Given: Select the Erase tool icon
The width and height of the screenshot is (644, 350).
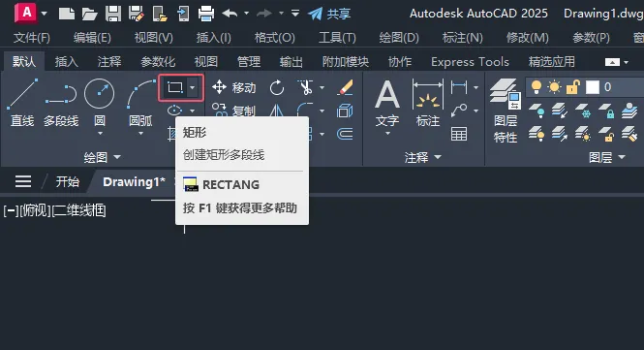Looking at the screenshot, I should [345, 87].
